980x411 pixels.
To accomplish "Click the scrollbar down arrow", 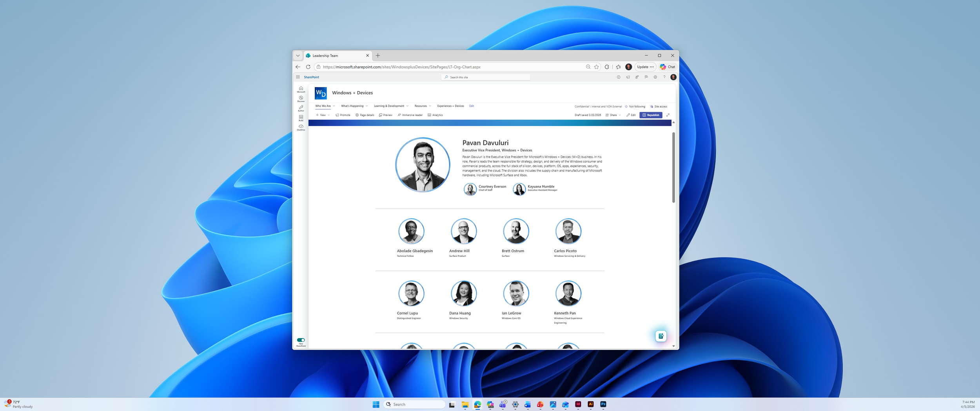I will (673, 346).
